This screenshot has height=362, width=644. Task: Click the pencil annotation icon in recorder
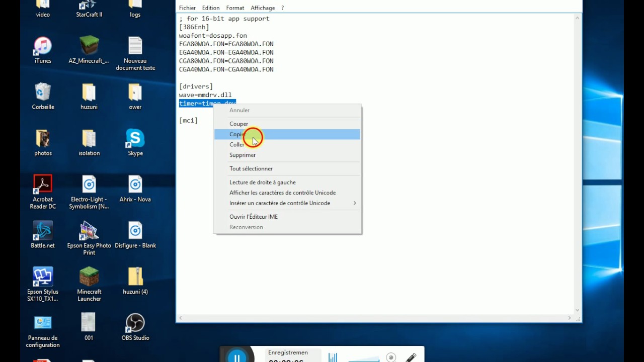(411, 357)
